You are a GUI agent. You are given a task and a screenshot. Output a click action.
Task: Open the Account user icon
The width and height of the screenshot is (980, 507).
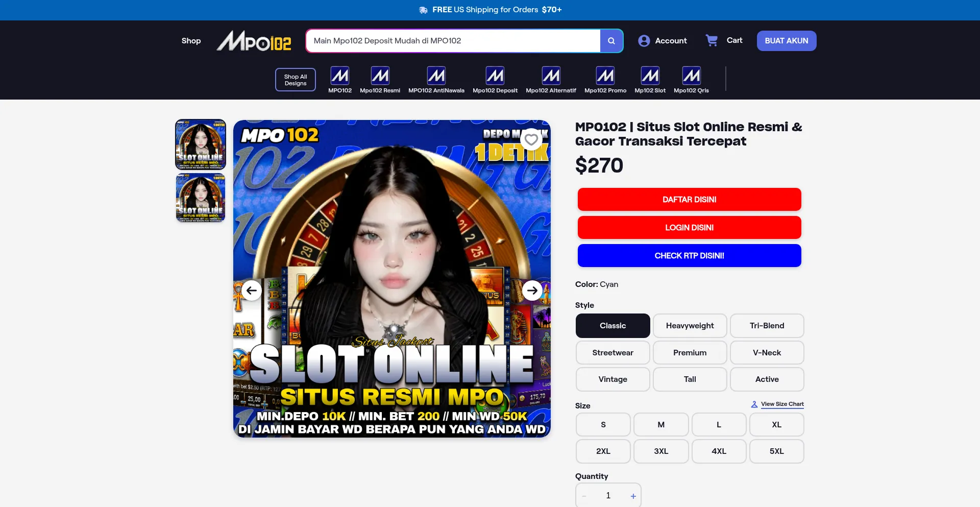644,41
